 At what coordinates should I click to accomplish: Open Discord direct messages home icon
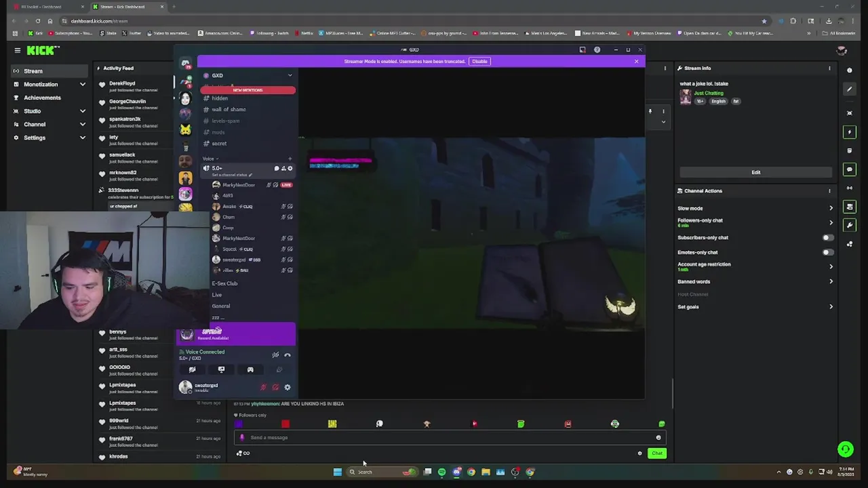(185, 64)
